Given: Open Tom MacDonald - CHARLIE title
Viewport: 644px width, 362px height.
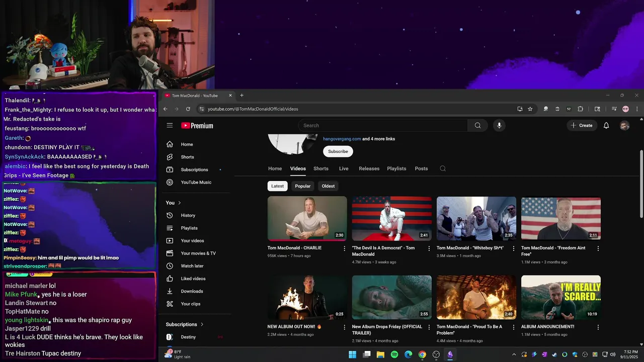Looking at the screenshot, I should 294,248.
